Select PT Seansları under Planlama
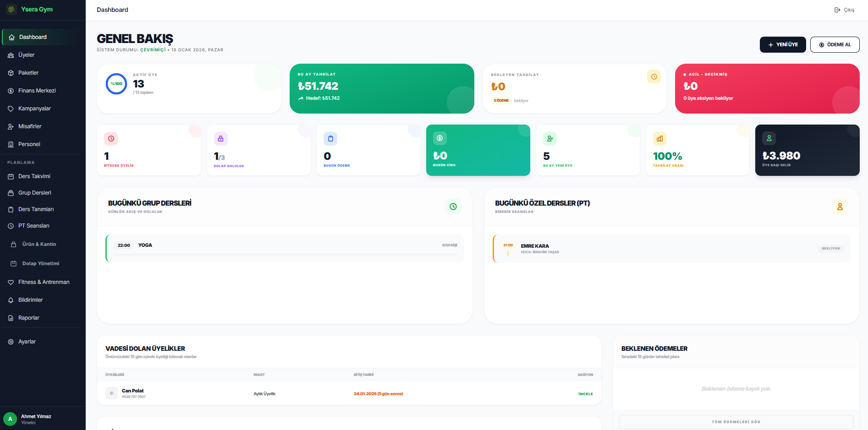 point(33,225)
